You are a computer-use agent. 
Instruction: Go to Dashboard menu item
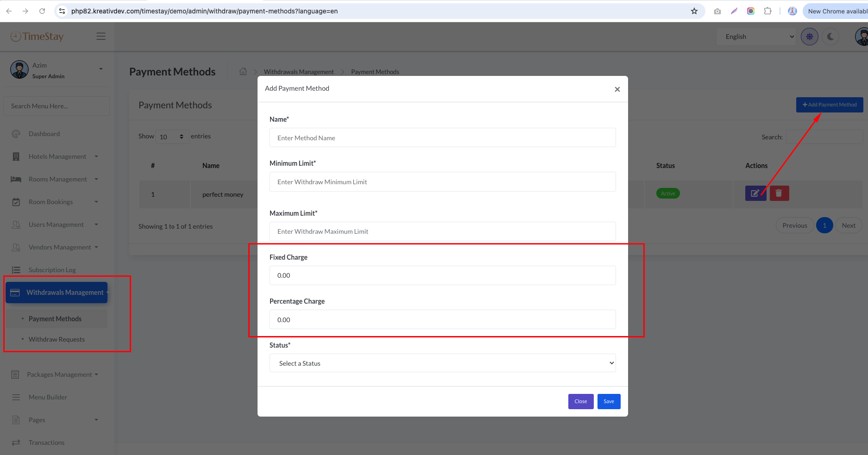pos(44,134)
